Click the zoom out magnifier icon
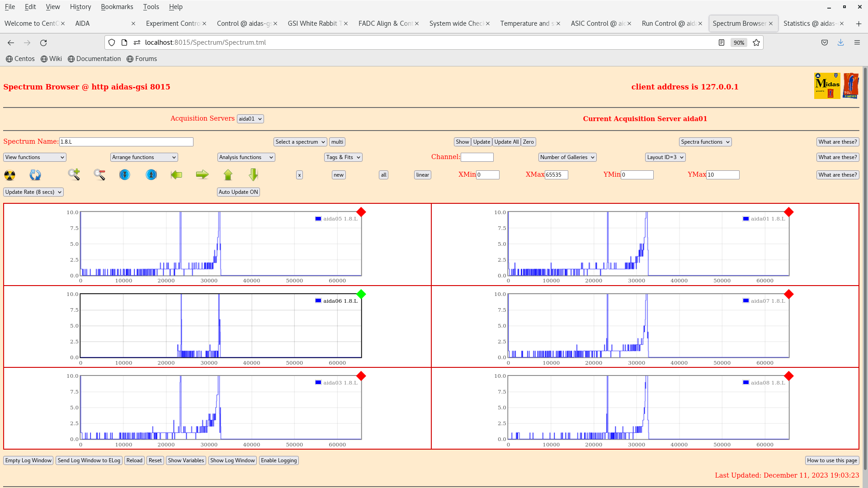This screenshot has width=868, height=488. tap(99, 174)
